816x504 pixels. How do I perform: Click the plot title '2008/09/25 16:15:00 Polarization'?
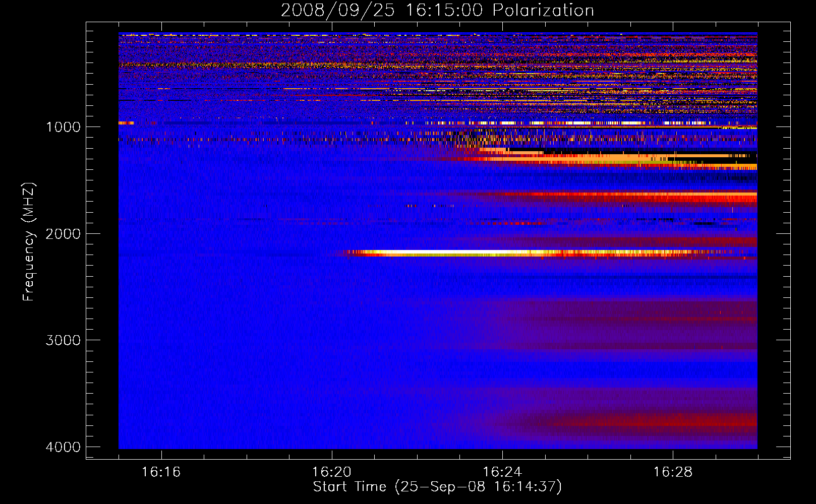click(x=437, y=10)
